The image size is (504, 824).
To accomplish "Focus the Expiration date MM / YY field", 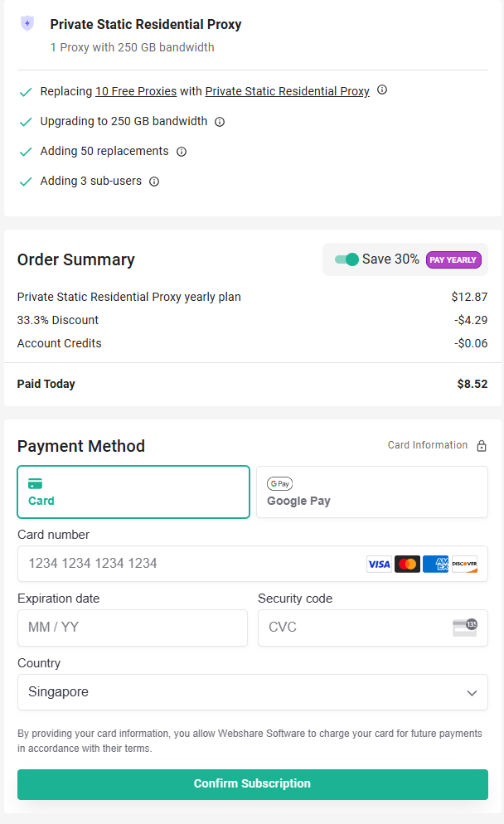I will (133, 628).
